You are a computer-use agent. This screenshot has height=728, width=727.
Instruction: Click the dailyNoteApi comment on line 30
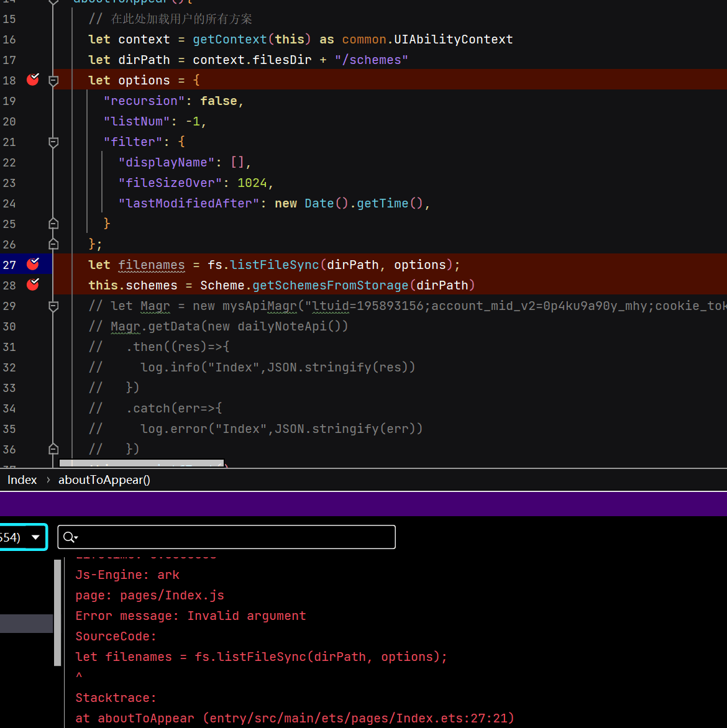pyautogui.click(x=282, y=326)
